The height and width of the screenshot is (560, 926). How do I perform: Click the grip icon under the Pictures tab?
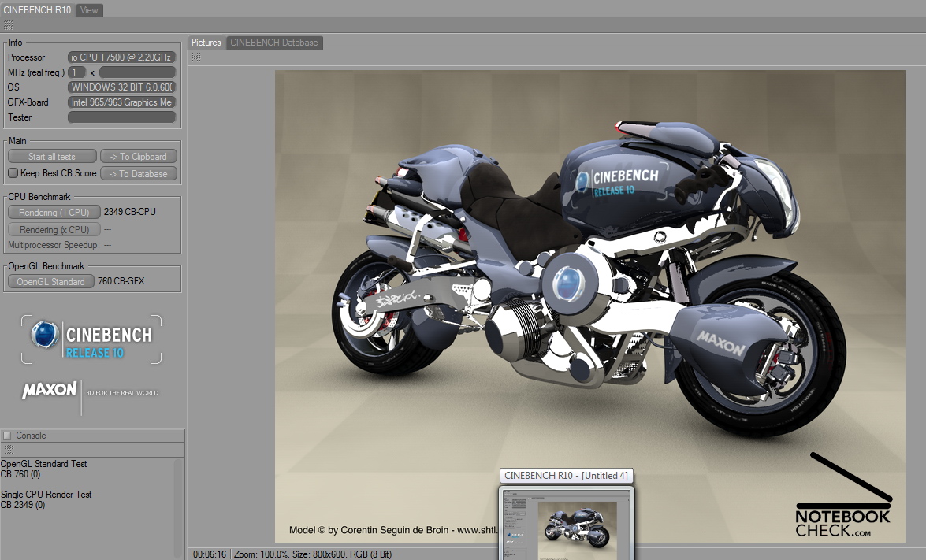pyautogui.click(x=195, y=57)
